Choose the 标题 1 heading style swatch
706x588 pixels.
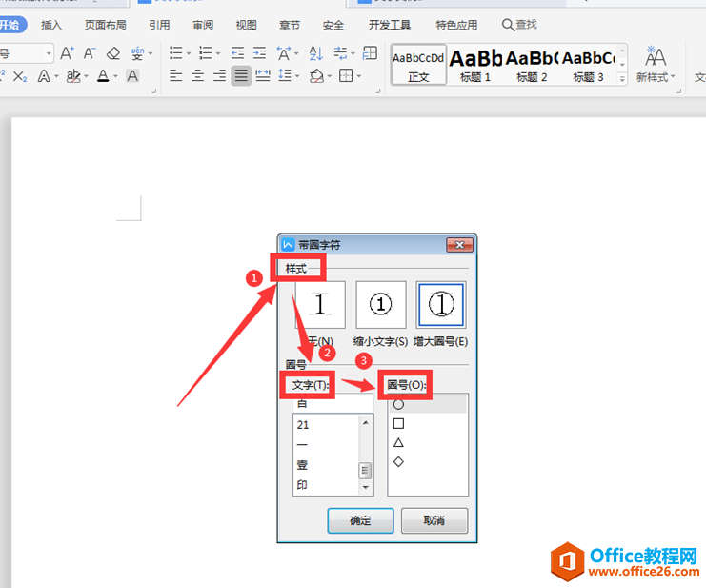click(475, 64)
